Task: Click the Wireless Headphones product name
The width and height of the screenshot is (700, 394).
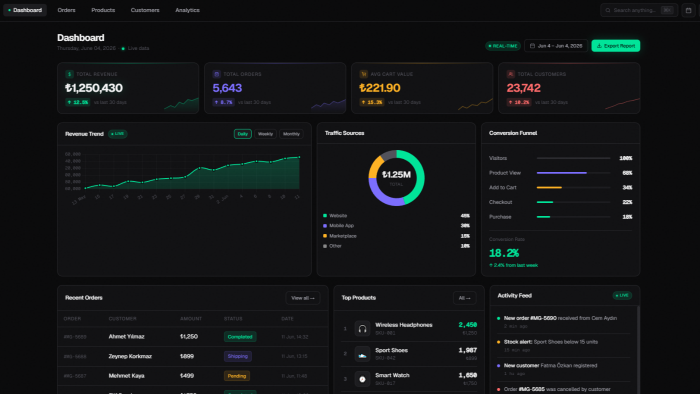Action: click(404, 325)
